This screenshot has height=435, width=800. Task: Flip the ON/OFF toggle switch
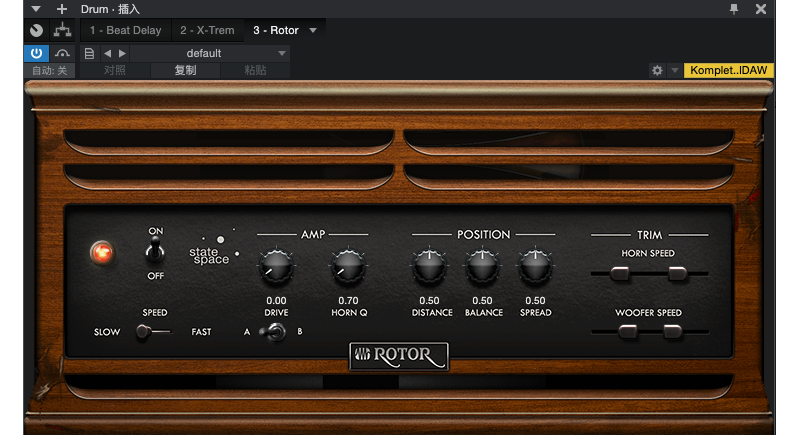pyautogui.click(x=155, y=250)
